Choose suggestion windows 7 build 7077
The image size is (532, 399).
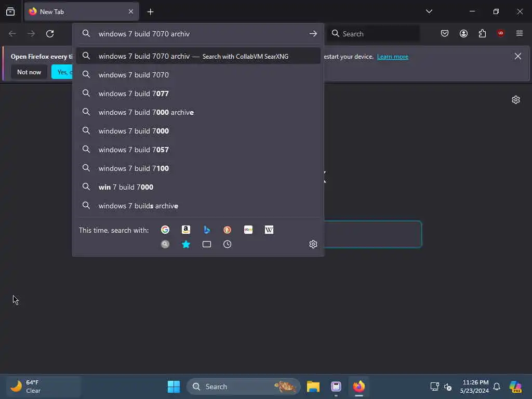pyautogui.click(x=198, y=94)
